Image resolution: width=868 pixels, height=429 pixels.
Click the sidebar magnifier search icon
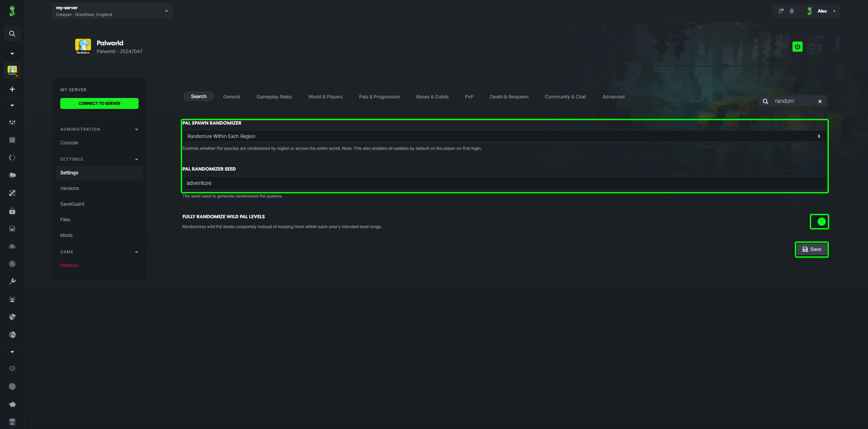click(12, 34)
